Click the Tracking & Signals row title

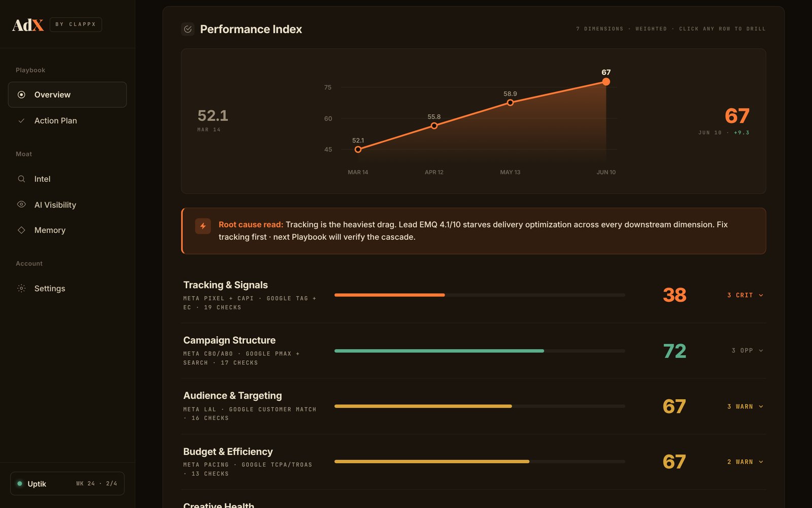click(225, 285)
